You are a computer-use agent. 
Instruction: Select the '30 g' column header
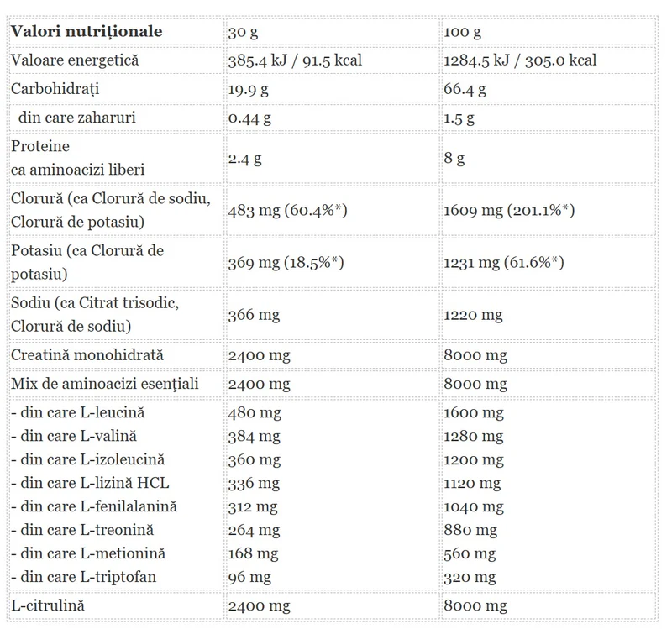pyautogui.click(x=243, y=32)
